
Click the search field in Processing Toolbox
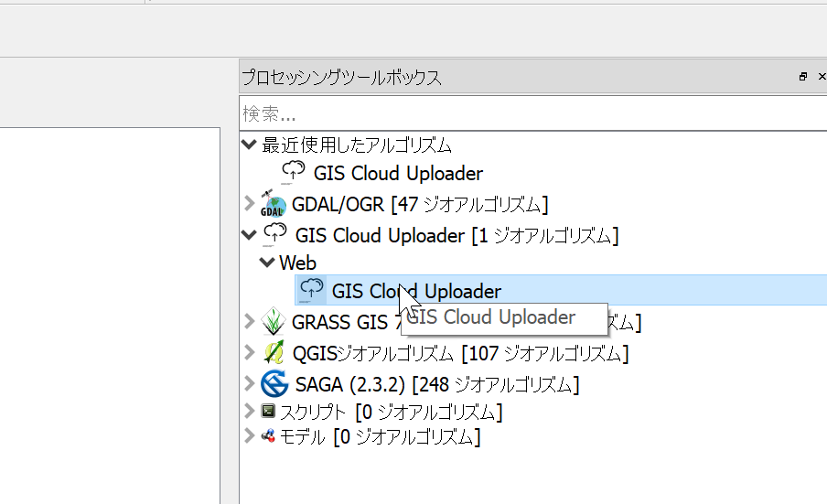[532, 113]
